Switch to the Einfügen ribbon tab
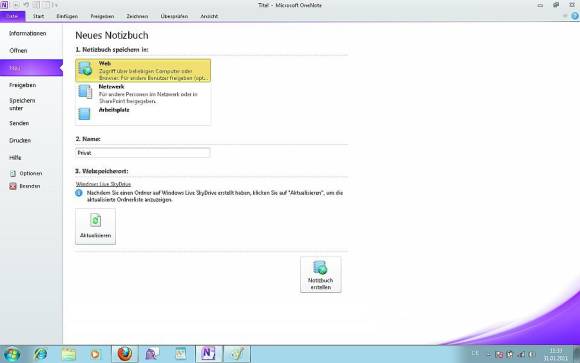 coord(67,16)
